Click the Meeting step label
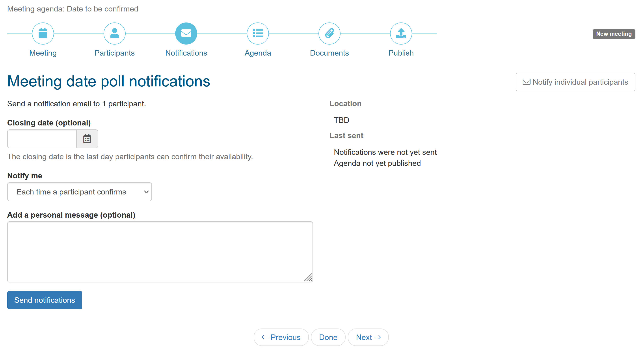The height and width of the screenshot is (351, 644). point(43,53)
